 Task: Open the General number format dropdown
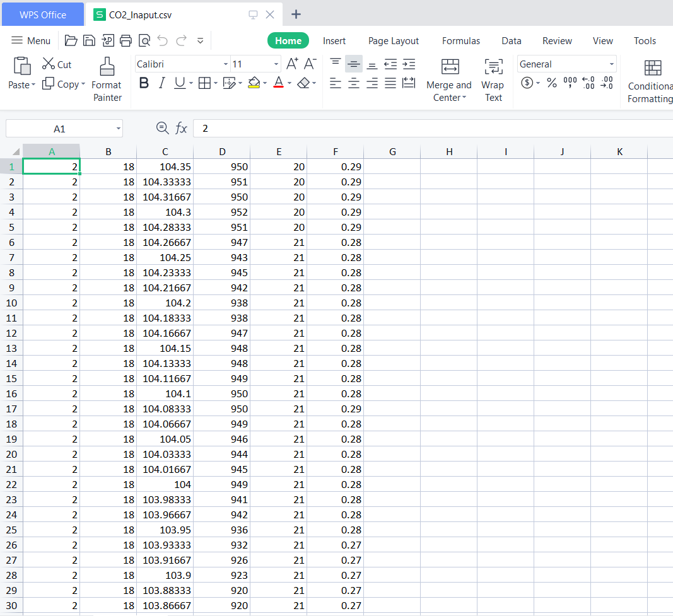pos(612,64)
